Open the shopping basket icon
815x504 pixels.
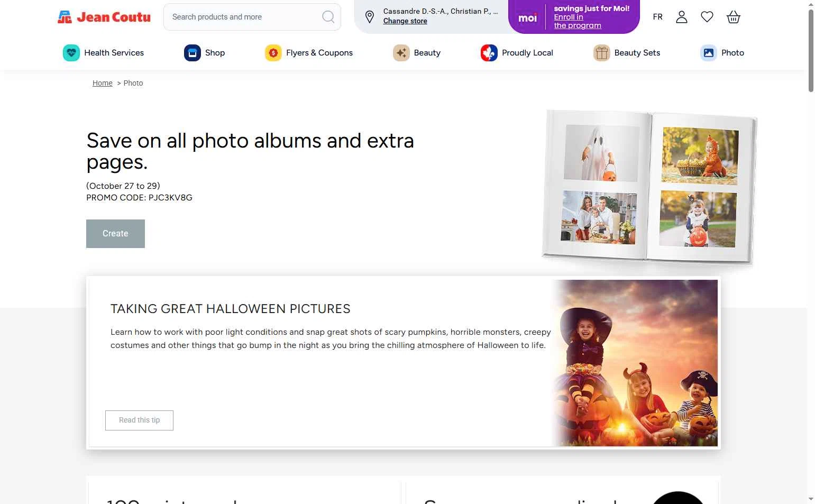click(x=733, y=17)
